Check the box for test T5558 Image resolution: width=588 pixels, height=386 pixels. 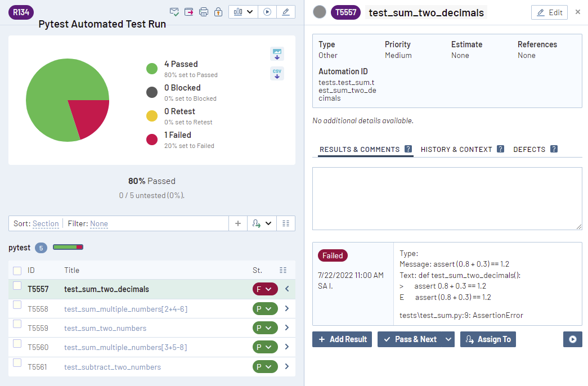[x=17, y=305]
